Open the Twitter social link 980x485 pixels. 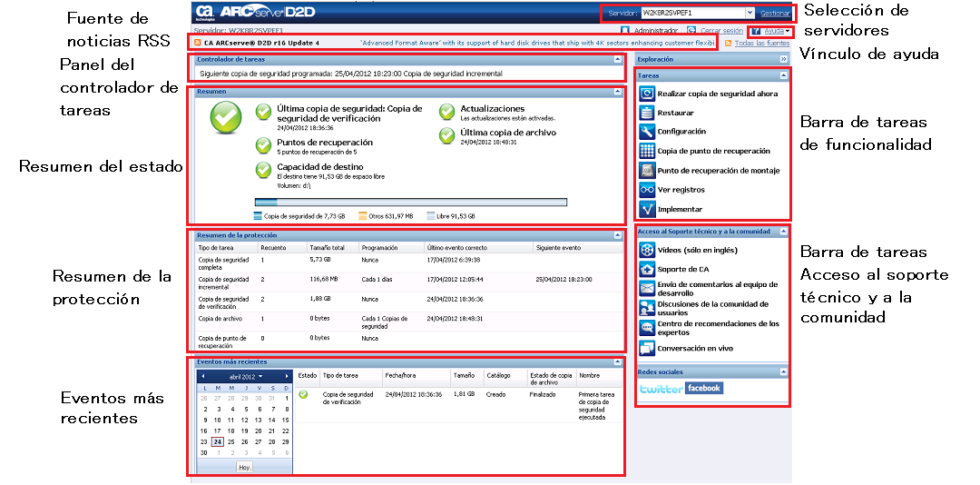[661, 389]
